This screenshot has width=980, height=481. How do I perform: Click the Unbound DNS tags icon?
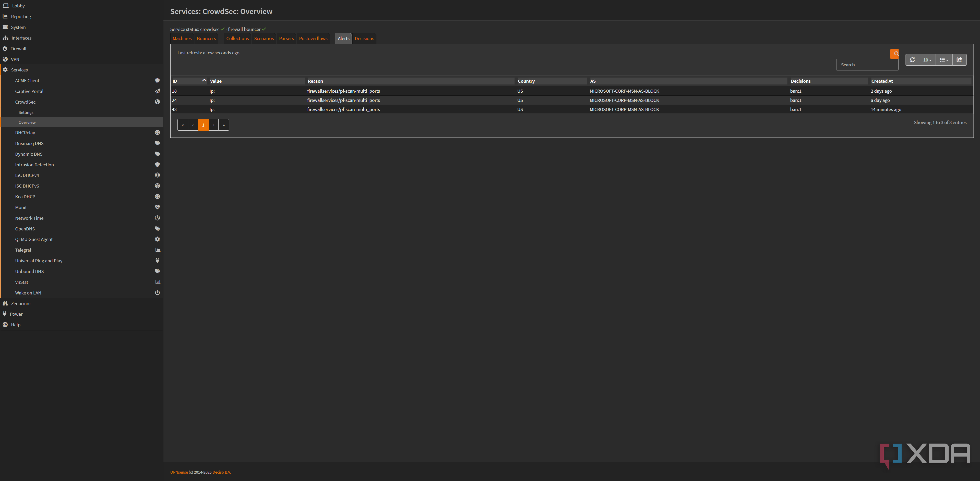tap(157, 271)
